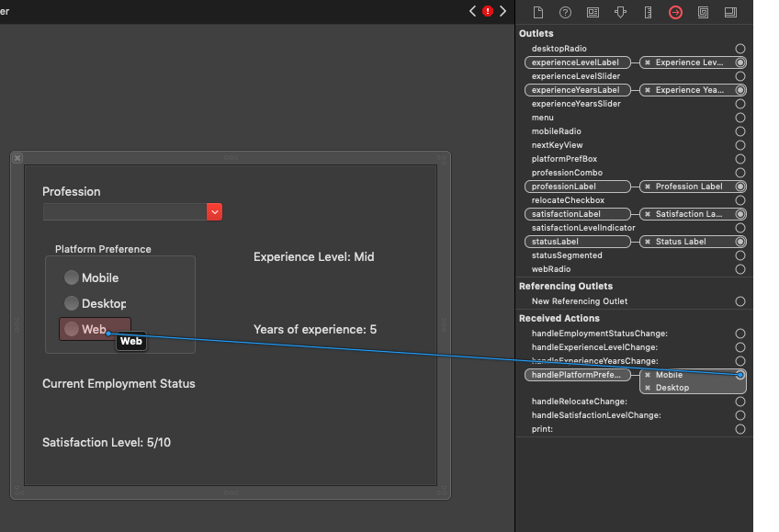Image resolution: width=779 pixels, height=532 pixels.
Task: Open the Bindings inspector
Action: point(703,12)
